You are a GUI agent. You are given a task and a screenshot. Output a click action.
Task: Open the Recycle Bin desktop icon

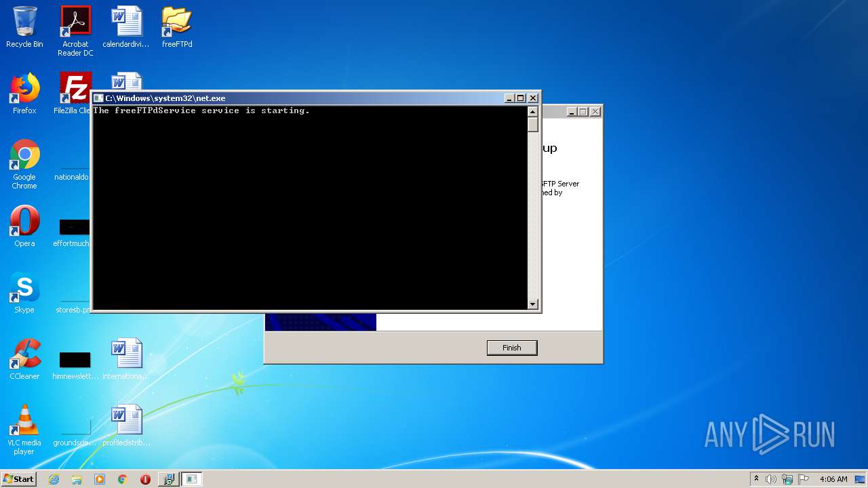pyautogui.click(x=24, y=27)
